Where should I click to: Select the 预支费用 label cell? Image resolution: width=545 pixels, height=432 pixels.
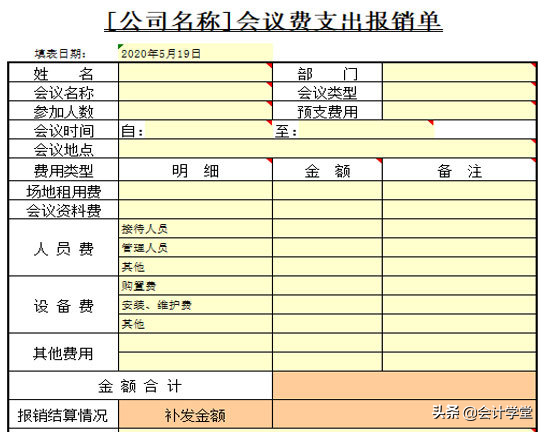pos(327,111)
